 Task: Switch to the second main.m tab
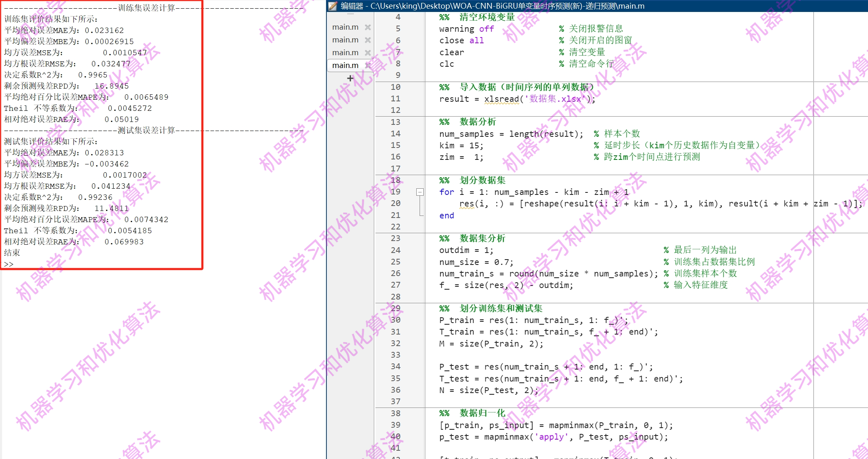345,40
